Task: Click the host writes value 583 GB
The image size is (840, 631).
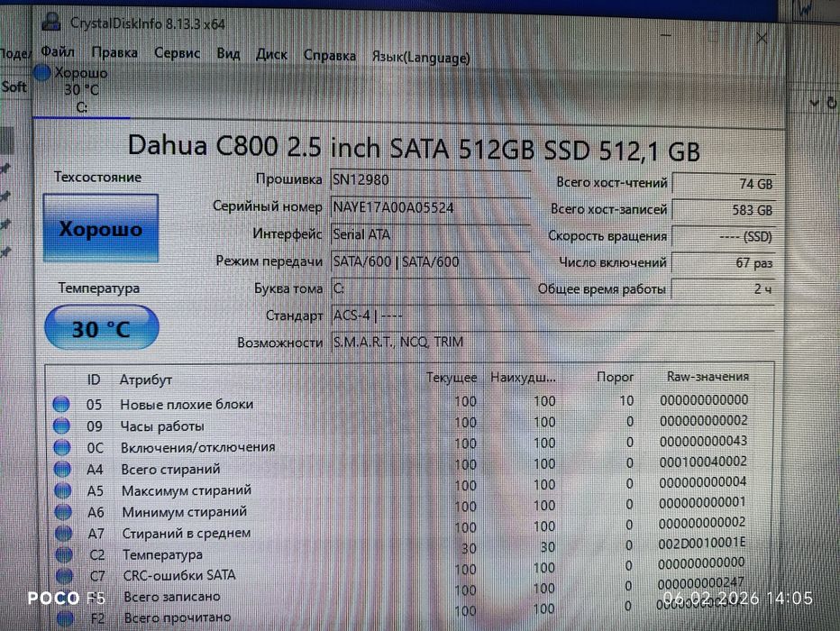Action: pyautogui.click(x=723, y=211)
